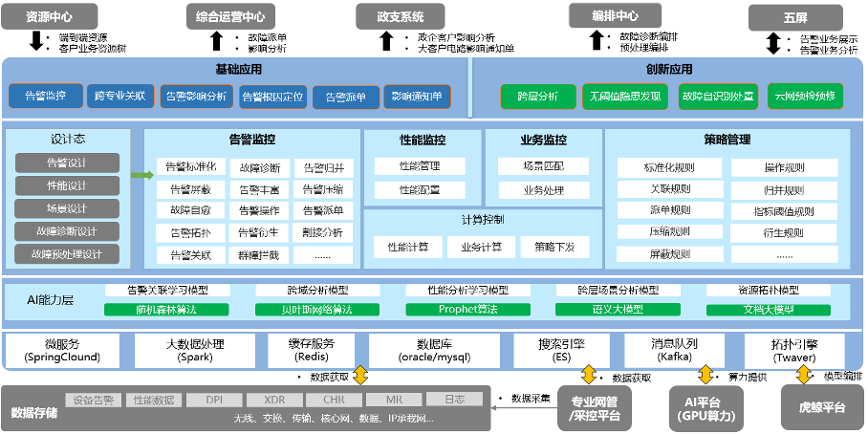Viewport: 868px width, 434px height.
Task: Select the green 文档大模型 bar
Action: pos(769,310)
